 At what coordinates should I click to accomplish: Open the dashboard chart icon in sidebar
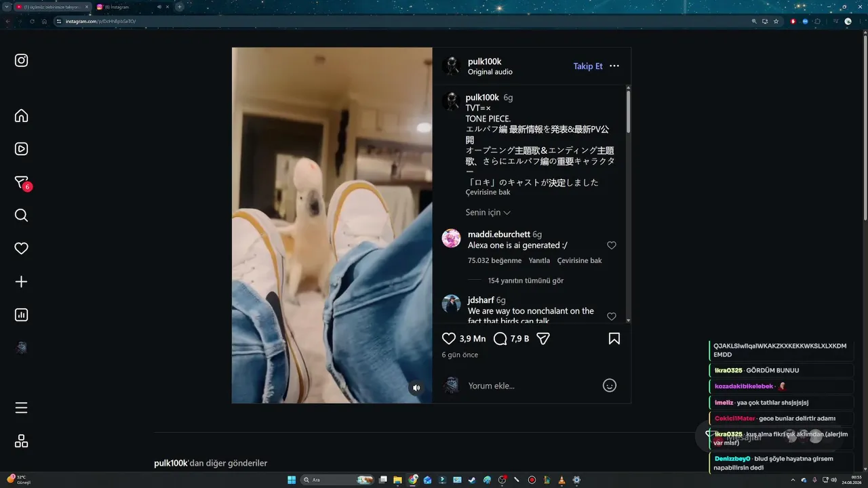[x=22, y=315]
